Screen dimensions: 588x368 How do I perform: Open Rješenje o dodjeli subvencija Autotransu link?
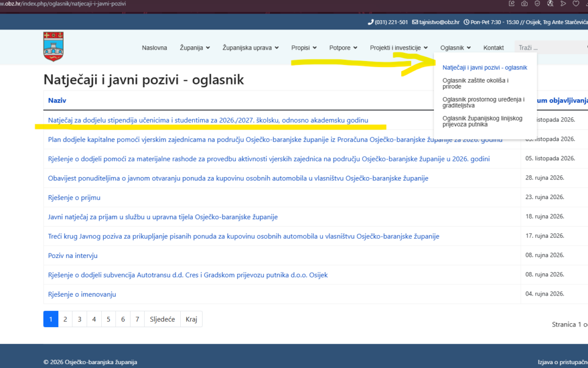tap(188, 275)
